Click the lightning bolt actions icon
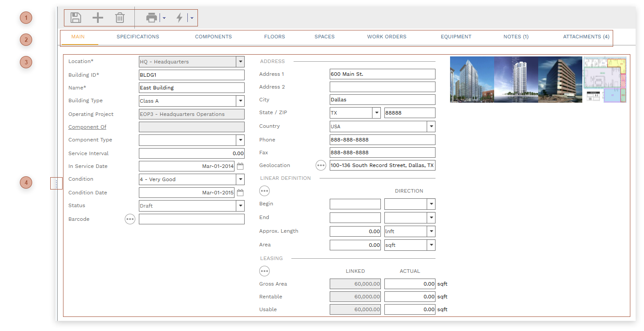The width and height of the screenshot is (644, 331). (179, 18)
